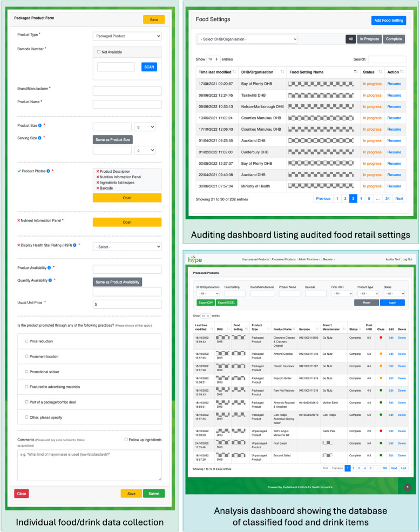This screenshot has width=420, height=532.
Task: Open Unprocessed Products menu item
Action: [255, 259]
